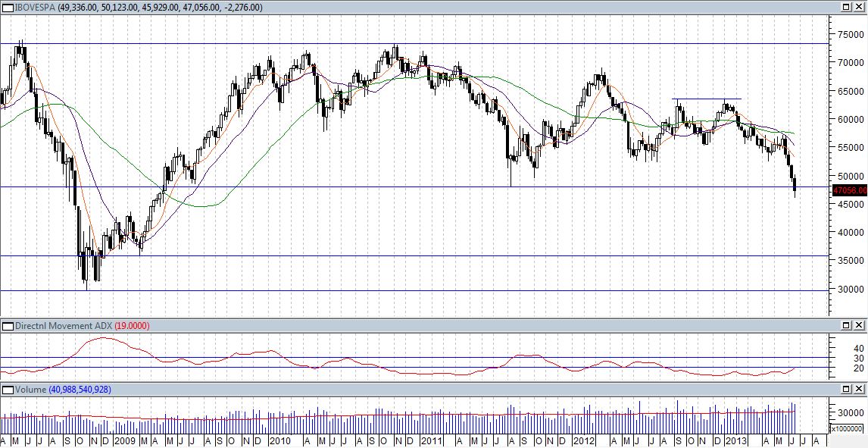The width and height of the screenshot is (868, 448).
Task: Close the Volume indicator panel
Action: (860, 390)
